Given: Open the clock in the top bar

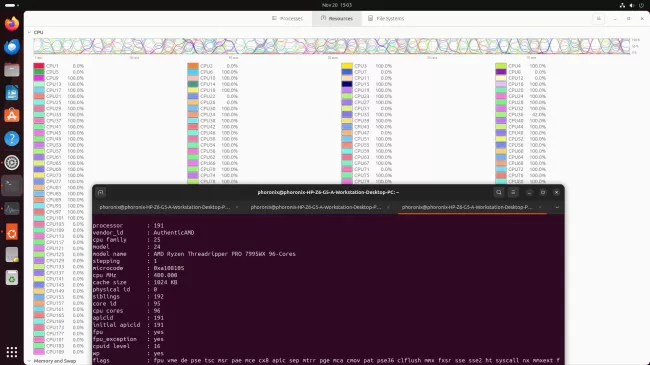Looking at the screenshot, I should [337, 5].
